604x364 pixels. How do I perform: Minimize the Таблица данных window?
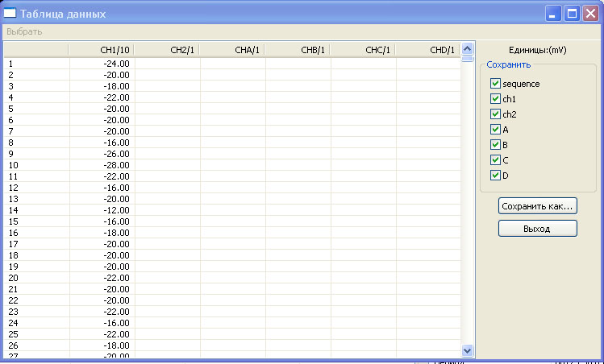[553, 14]
